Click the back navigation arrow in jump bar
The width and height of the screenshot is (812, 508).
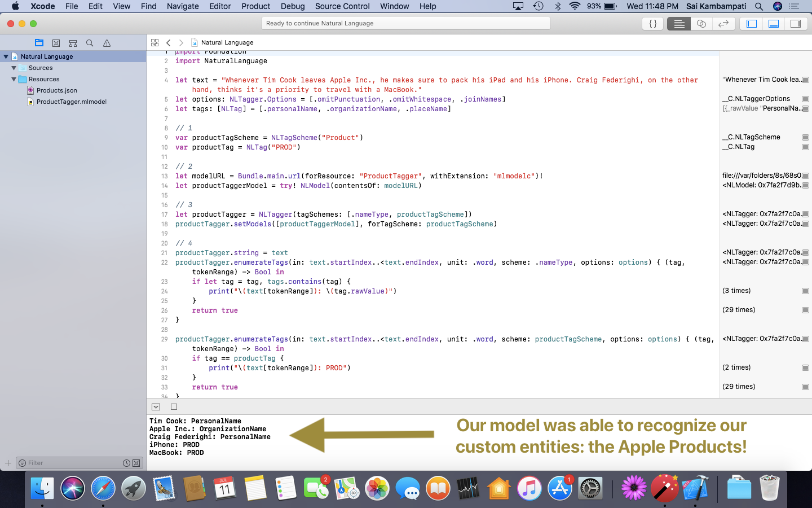click(168, 42)
